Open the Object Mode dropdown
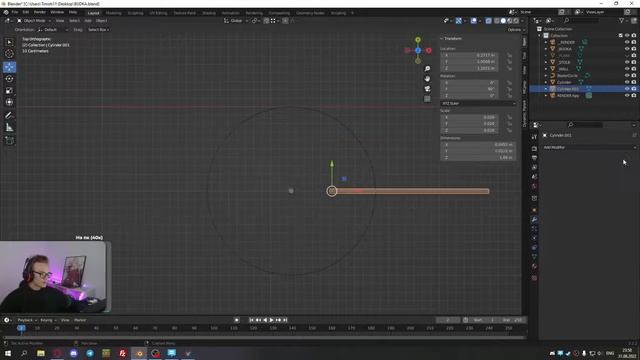This screenshot has height=360, width=640. (x=34, y=20)
